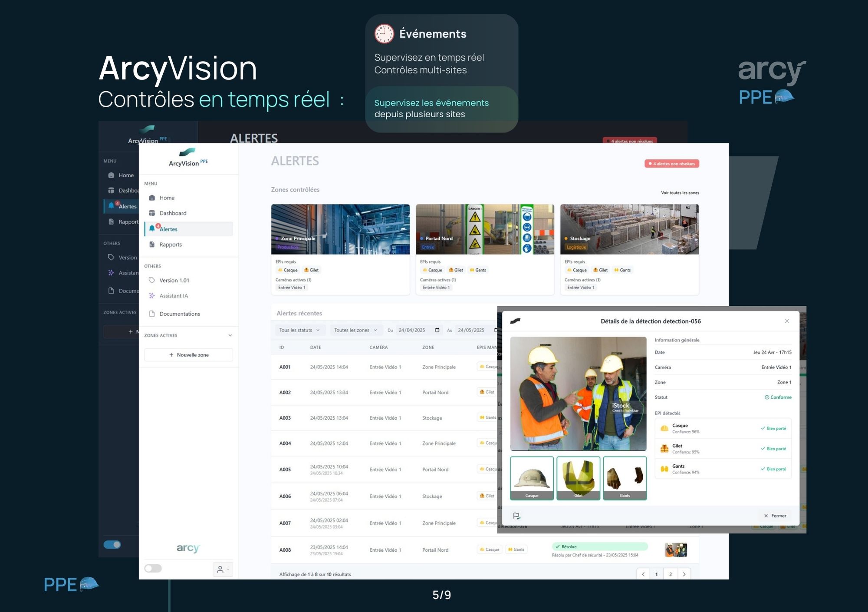The image size is (868, 612).
Task: Click the Fermer button in the dialog
Action: 775,516
